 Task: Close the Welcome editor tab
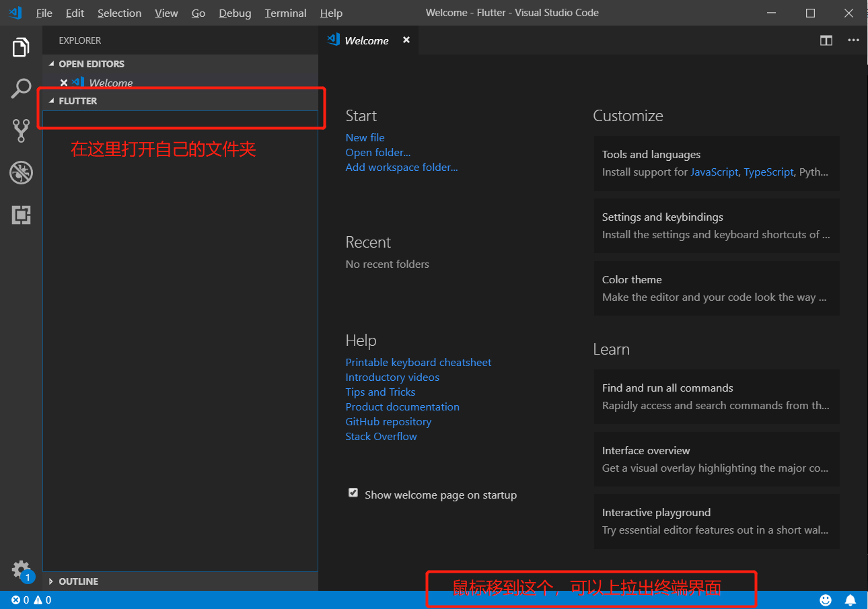point(406,40)
